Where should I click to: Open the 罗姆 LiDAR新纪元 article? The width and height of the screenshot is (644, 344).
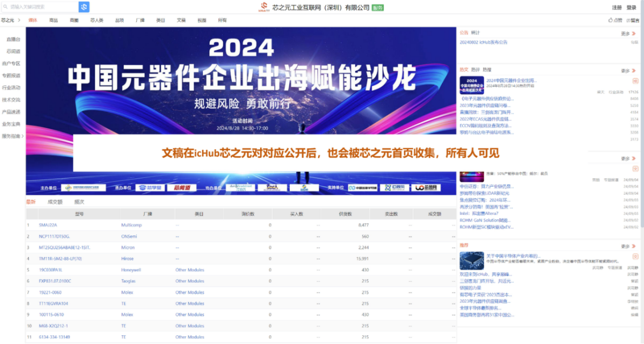484,193
